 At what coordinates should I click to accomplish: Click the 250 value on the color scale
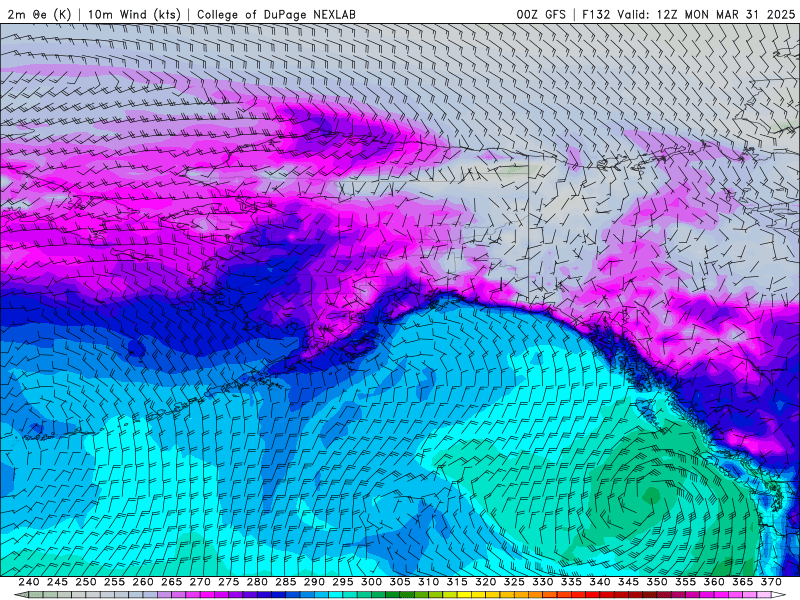pos(86,582)
